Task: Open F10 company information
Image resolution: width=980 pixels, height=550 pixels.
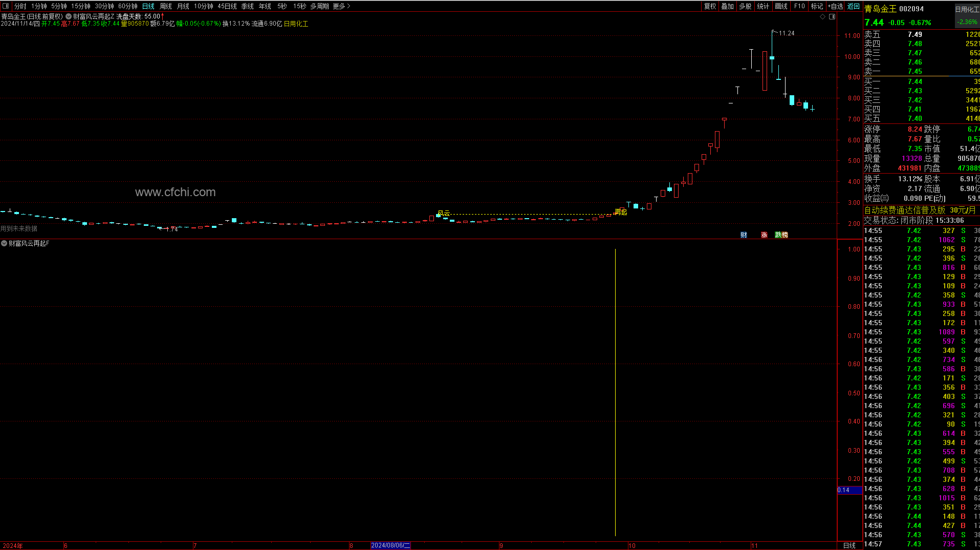Action: coord(799,6)
